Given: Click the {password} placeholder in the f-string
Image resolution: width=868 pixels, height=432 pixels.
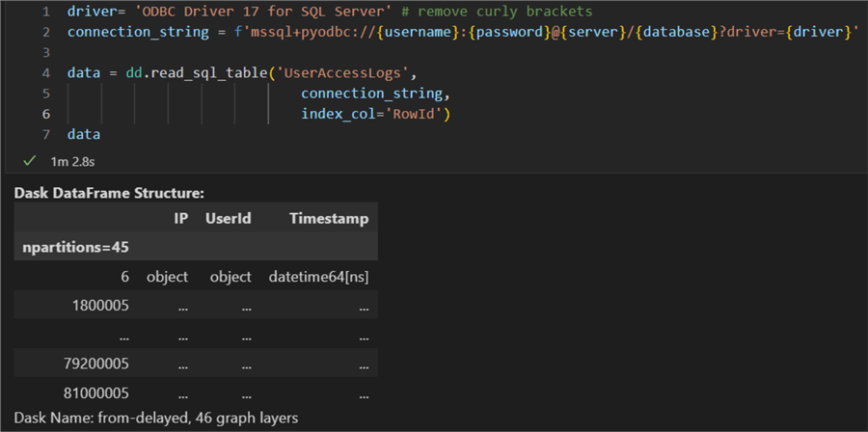Looking at the screenshot, I should coord(509,32).
